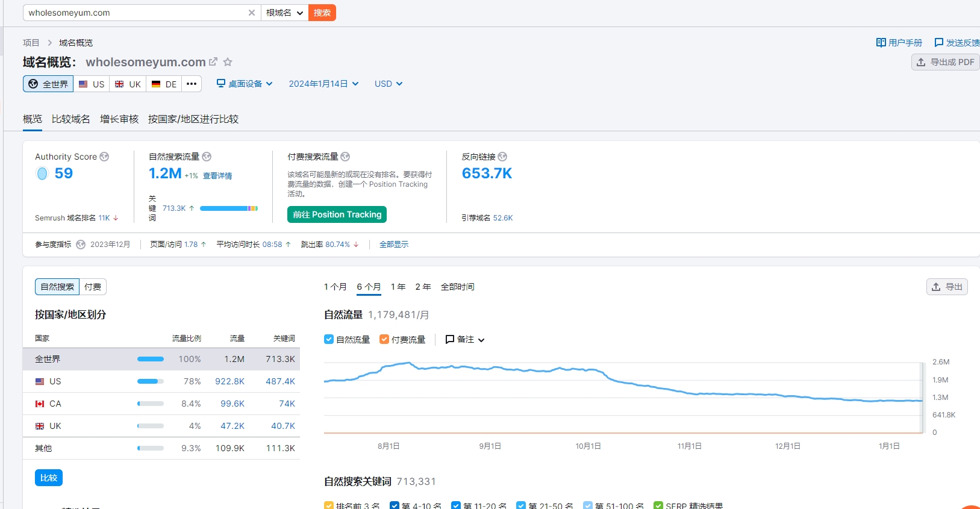Click the 发送反馈 chat icon
980x509 pixels.
pyautogui.click(x=938, y=43)
